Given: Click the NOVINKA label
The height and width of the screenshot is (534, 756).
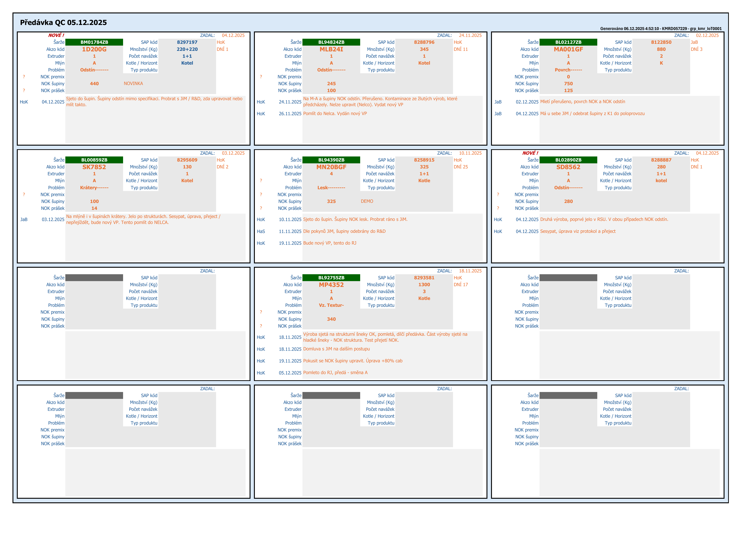Looking at the screenshot, I should pos(133,84).
